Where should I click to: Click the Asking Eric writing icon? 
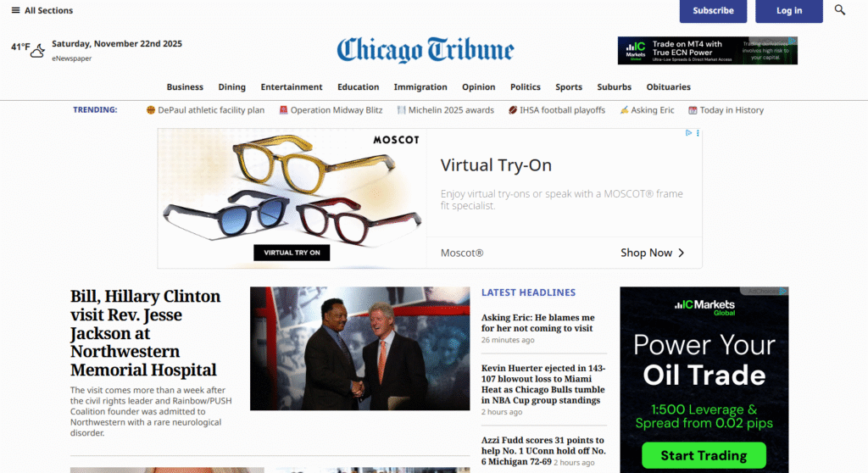(x=624, y=109)
